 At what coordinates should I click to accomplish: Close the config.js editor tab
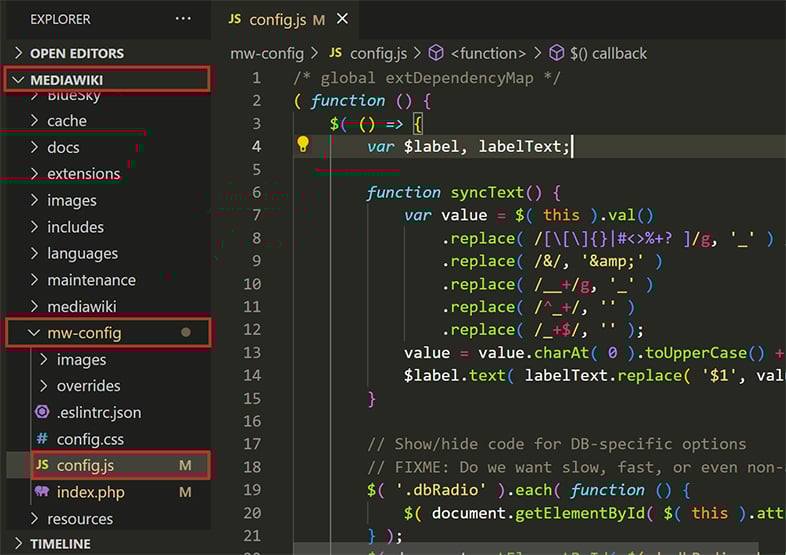click(x=344, y=19)
